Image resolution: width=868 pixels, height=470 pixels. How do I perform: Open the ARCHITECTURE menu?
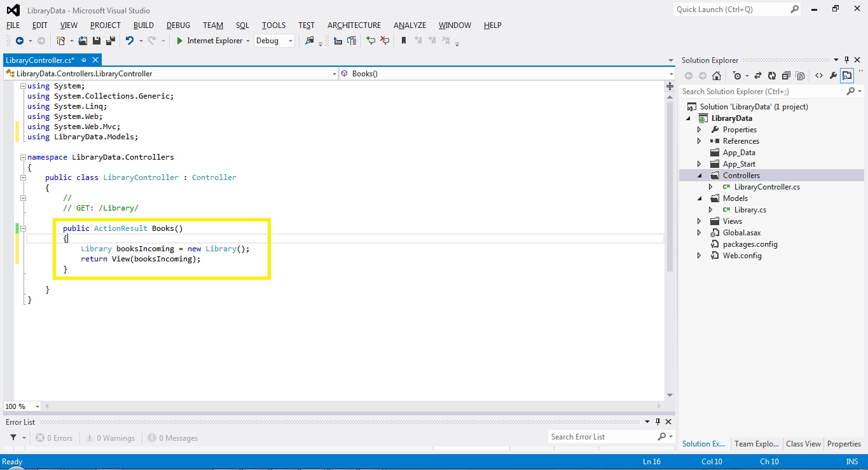pos(354,25)
